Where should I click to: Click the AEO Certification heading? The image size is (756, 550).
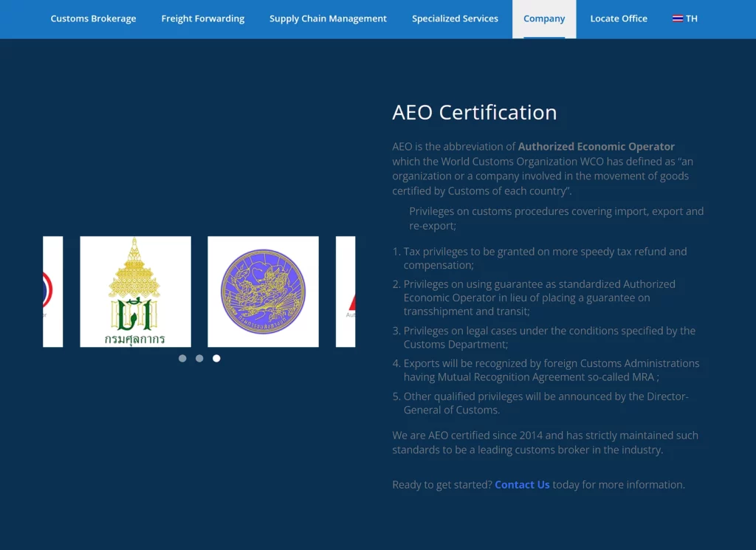[x=474, y=112]
